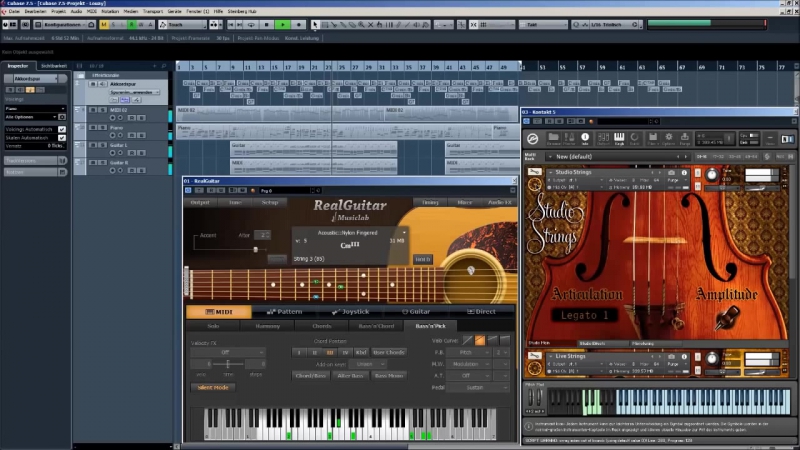800x450 pixels.
Task: Go to previous marker transport button
Action: (x=231, y=24)
